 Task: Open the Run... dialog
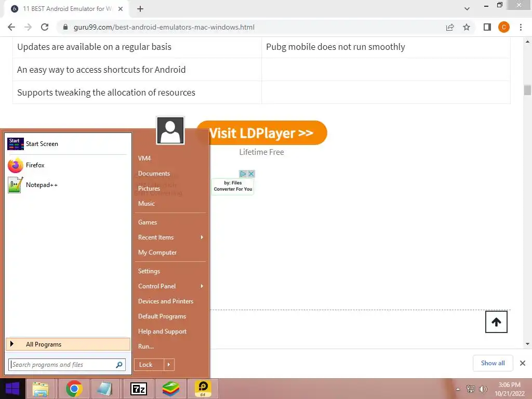click(x=146, y=347)
